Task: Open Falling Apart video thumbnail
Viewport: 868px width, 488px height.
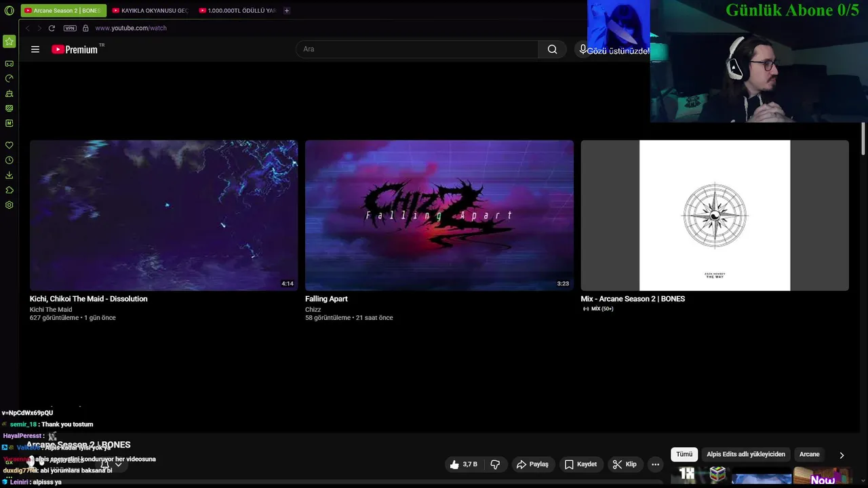Action: tap(439, 216)
